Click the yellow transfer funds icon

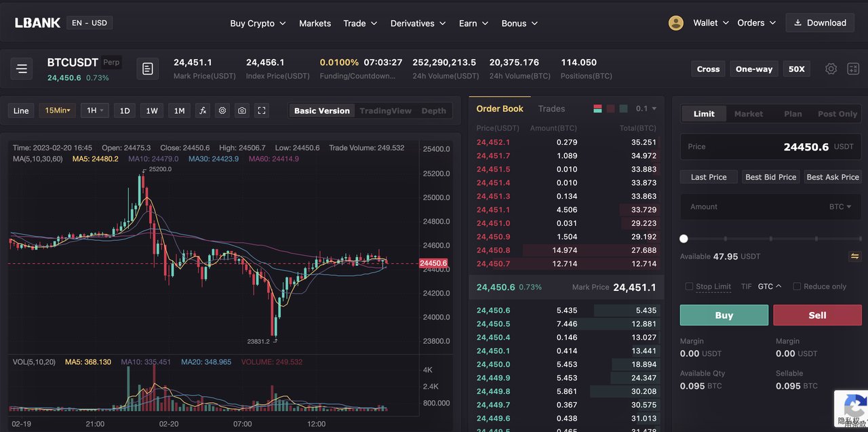tap(854, 256)
